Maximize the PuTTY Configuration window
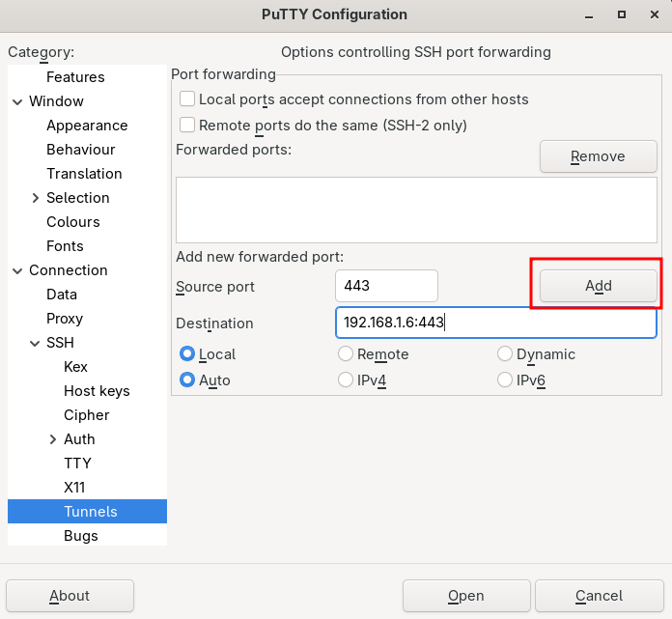 (622, 15)
